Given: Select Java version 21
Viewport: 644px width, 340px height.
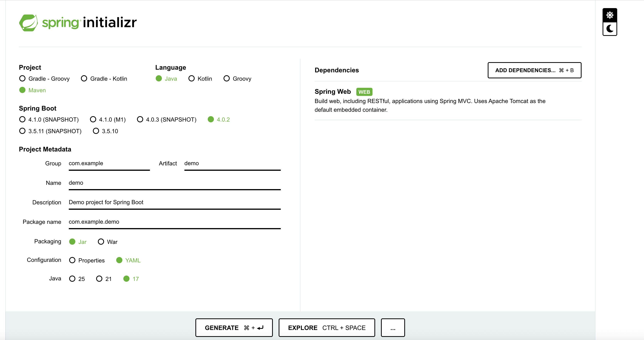Looking at the screenshot, I should click(x=104, y=279).
